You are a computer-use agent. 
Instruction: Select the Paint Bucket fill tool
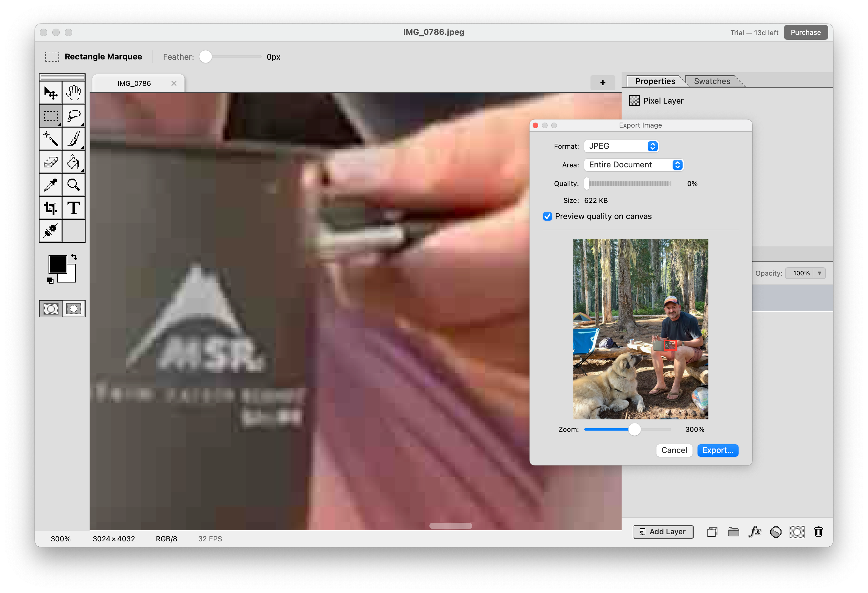point(74,162)
